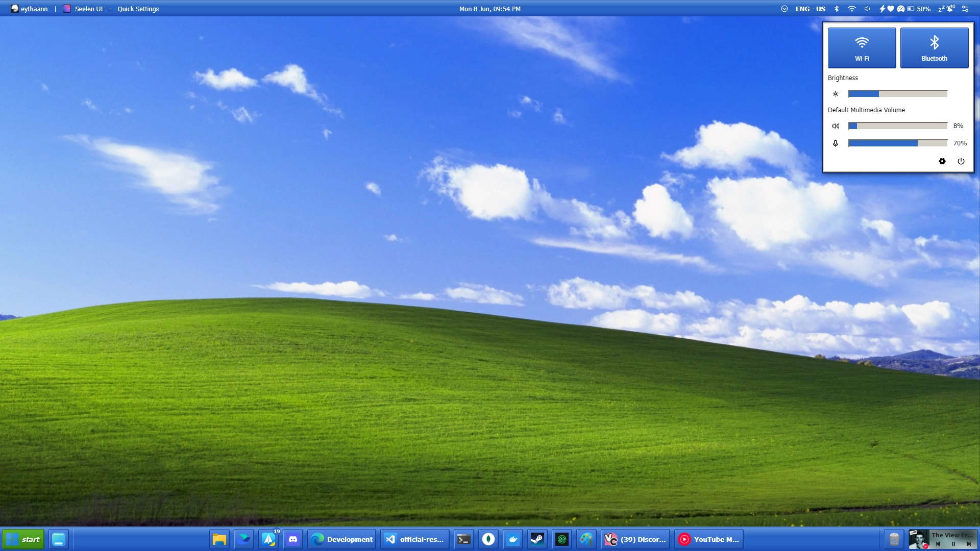Adjust the brightness slider
The width and height of the screenshot is (980, 551).
coord(898,94)
